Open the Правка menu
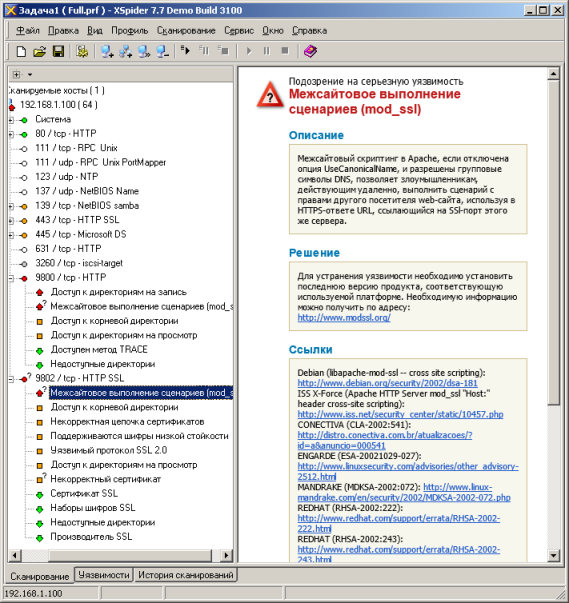The height and width of the screenshot is (603, 569). pos(63,30)
